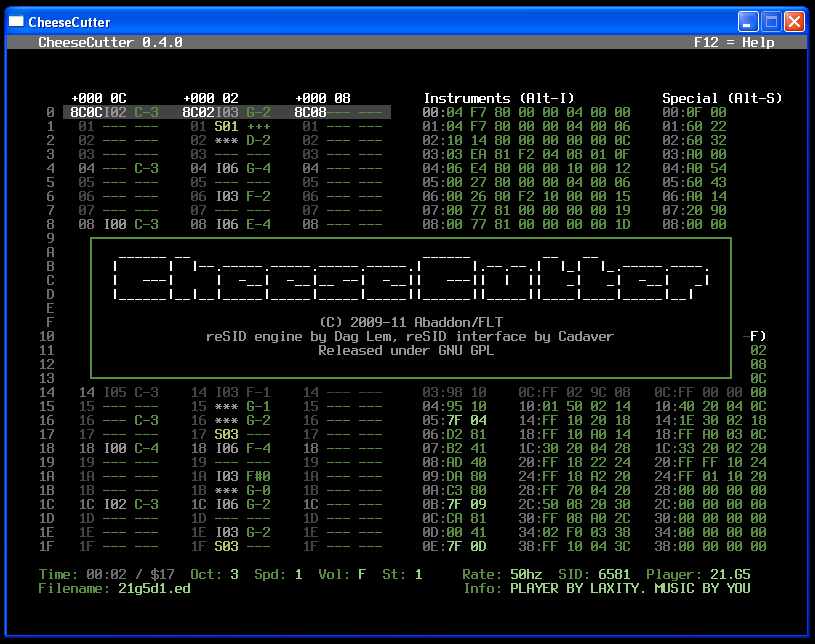815x644 pixels.
Task: Click the 'Released under GNU GPL' line
Action: (406, 350)
